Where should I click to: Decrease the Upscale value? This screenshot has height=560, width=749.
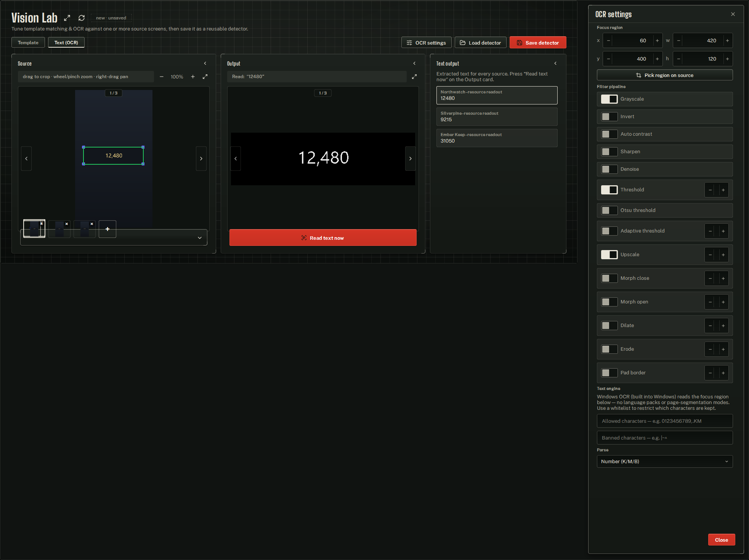[x=710, y=255]
